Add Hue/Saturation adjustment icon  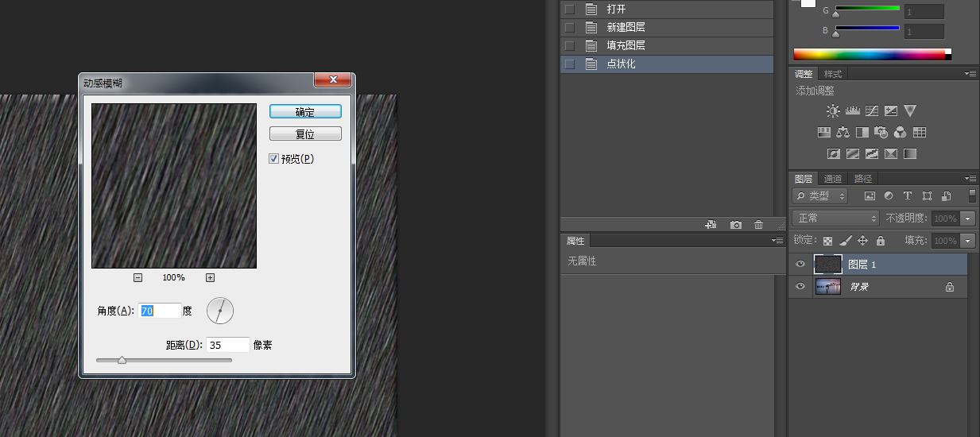(824, 133)
